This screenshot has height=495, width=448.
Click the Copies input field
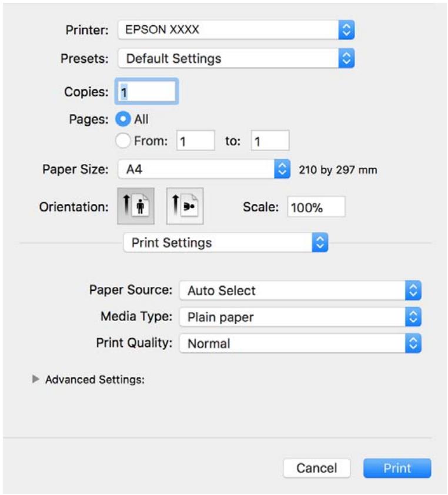click(147, 92)
